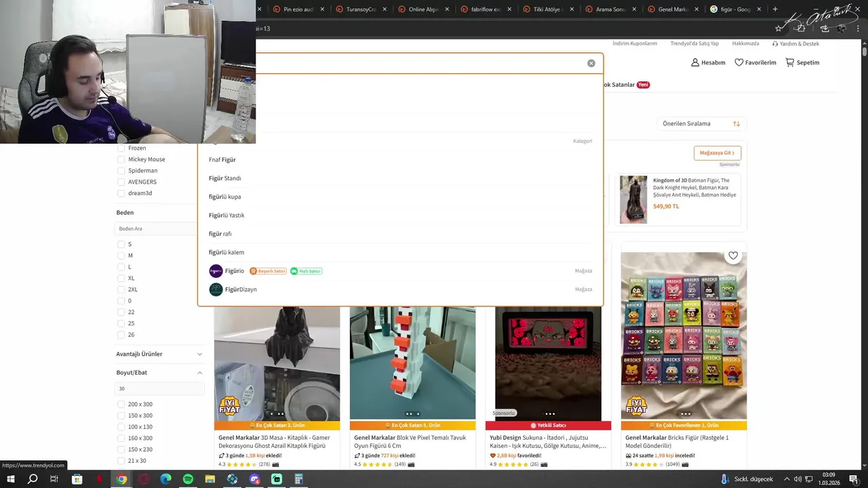Open the Blok Ve Pixel Tavuk product image
The height and width of the screenshot is (488, 868).
click(412, 363)
